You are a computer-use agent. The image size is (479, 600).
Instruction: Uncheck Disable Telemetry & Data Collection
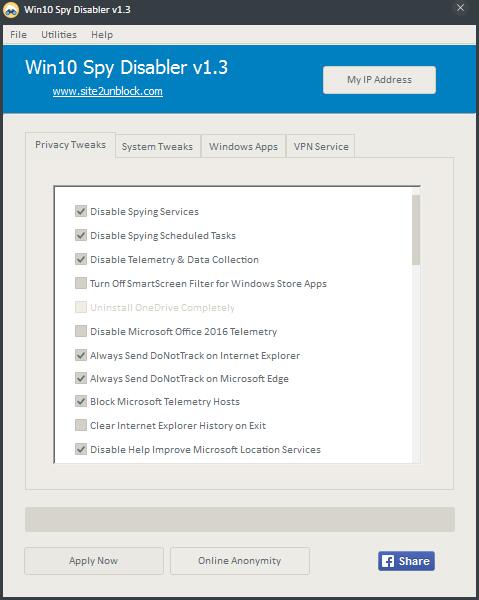coord(81,259)
